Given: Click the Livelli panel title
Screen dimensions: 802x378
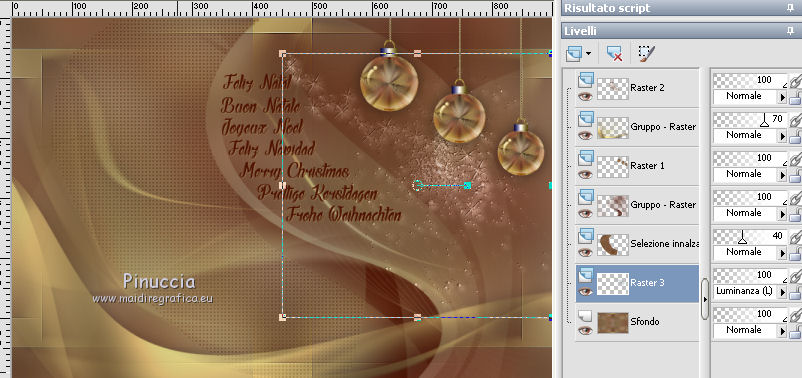Looking at the screenshot, I should click(x=580, y=31).
